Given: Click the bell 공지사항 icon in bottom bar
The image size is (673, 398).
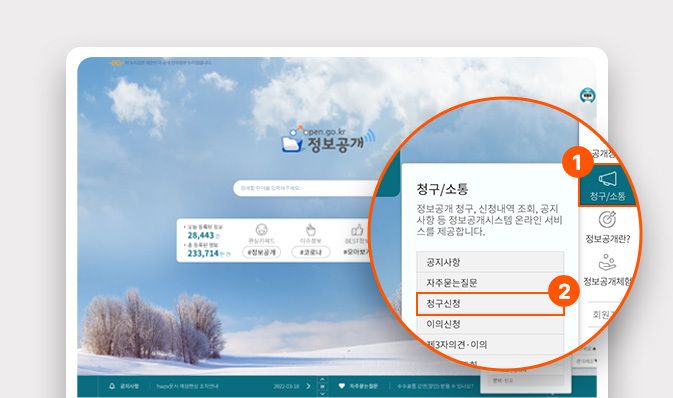Looking at the screenshot, I should (112, 386).
